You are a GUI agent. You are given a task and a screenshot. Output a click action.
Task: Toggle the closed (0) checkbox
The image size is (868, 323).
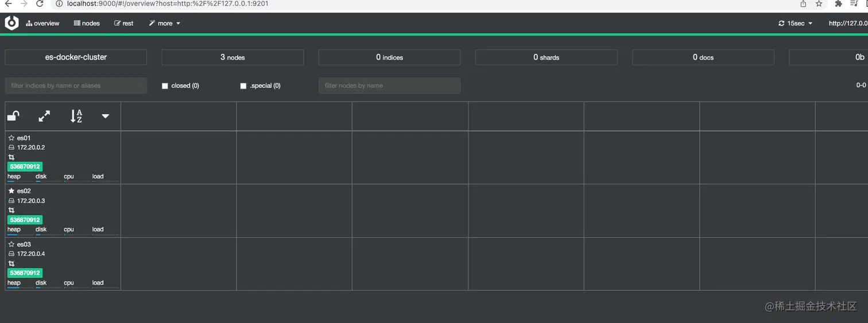point(165,86)
